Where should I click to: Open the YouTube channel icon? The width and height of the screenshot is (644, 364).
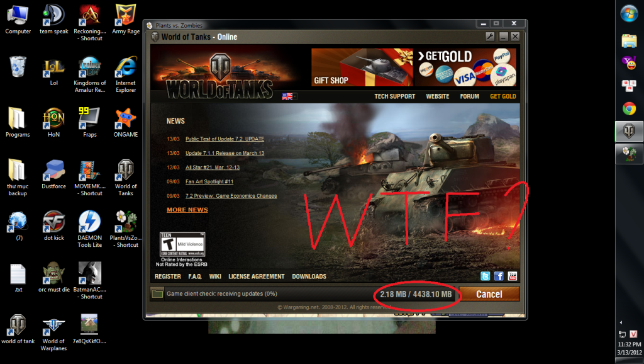[512, 276]
